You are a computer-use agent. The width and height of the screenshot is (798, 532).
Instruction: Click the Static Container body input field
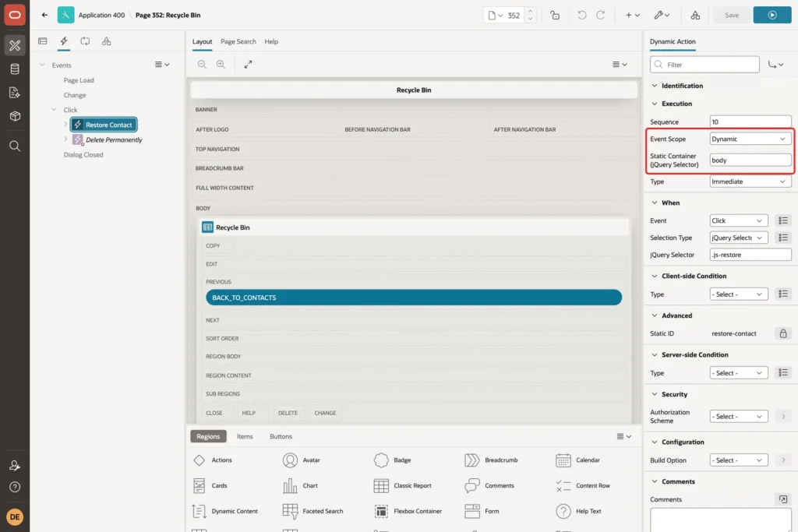click(x=750, y=160)
